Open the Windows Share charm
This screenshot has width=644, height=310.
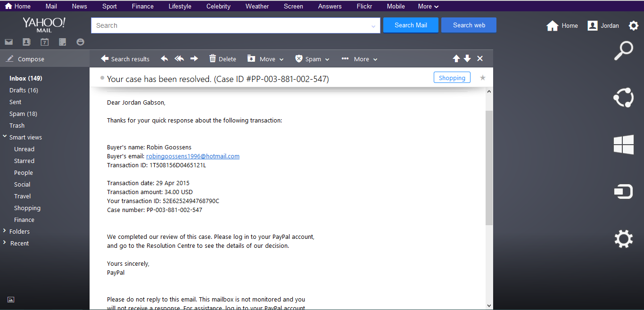pos(623,98)
